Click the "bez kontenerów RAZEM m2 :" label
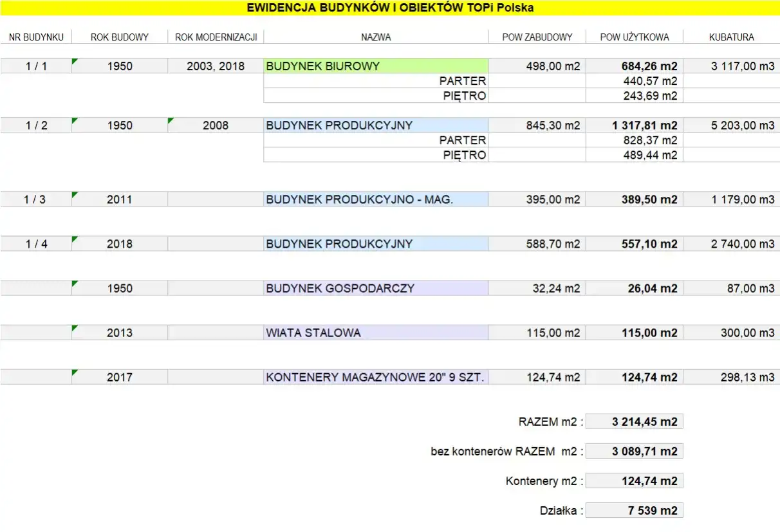Image resolution: width=780 pixels, height=532 pixels. point(507,452)
